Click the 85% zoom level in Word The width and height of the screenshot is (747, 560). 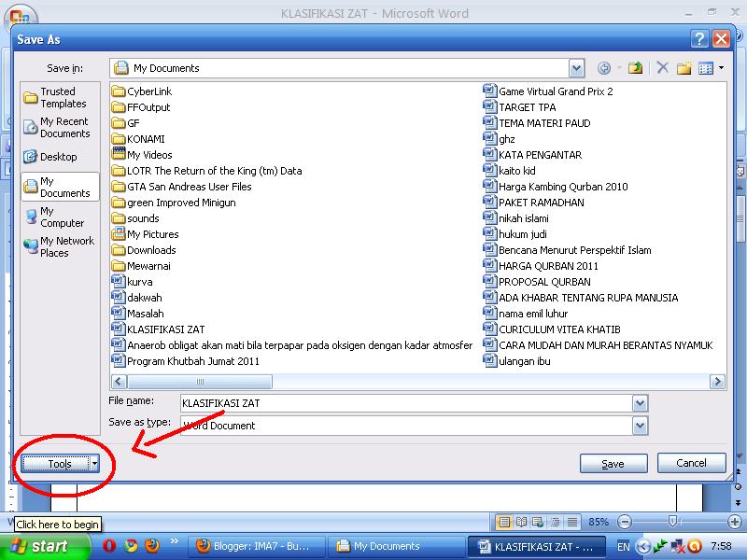[599, 522]
